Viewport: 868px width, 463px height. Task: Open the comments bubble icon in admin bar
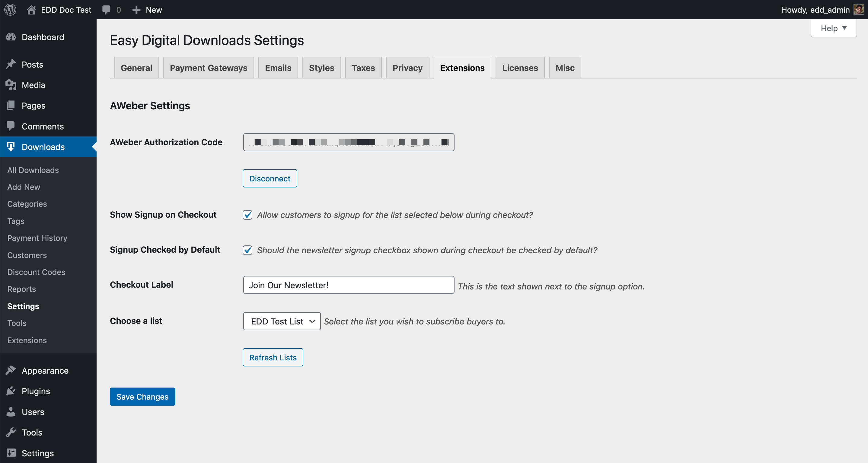click(x=106, y=9)
